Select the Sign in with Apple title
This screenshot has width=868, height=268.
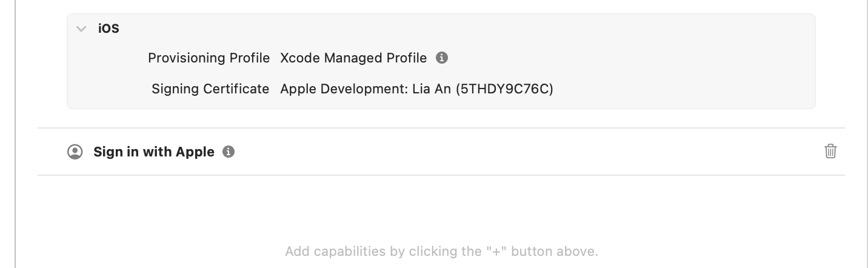pos(154,152)
